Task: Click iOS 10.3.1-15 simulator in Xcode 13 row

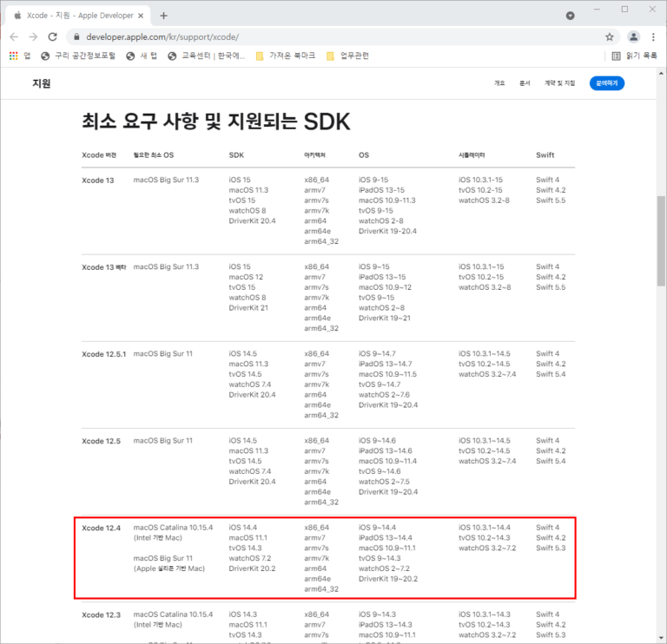Action: click(x=480, y=180)
